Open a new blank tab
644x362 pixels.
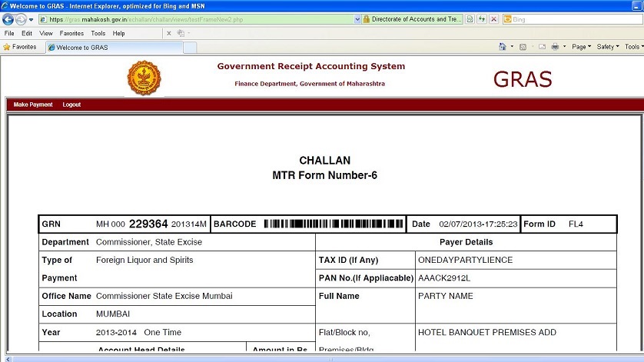pos(190,48)
